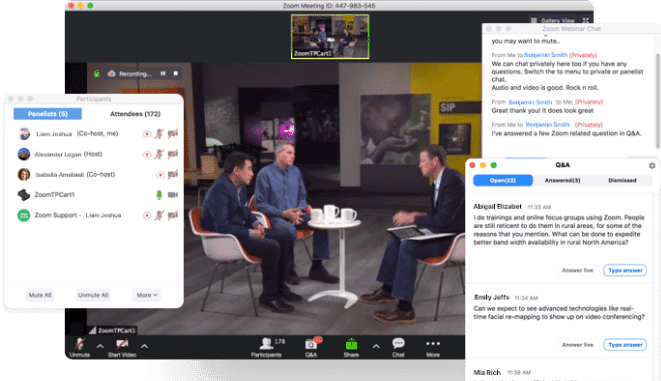Click the Start Video camera icon
Viewport: 661px width, 381px height.
(122, 344)
